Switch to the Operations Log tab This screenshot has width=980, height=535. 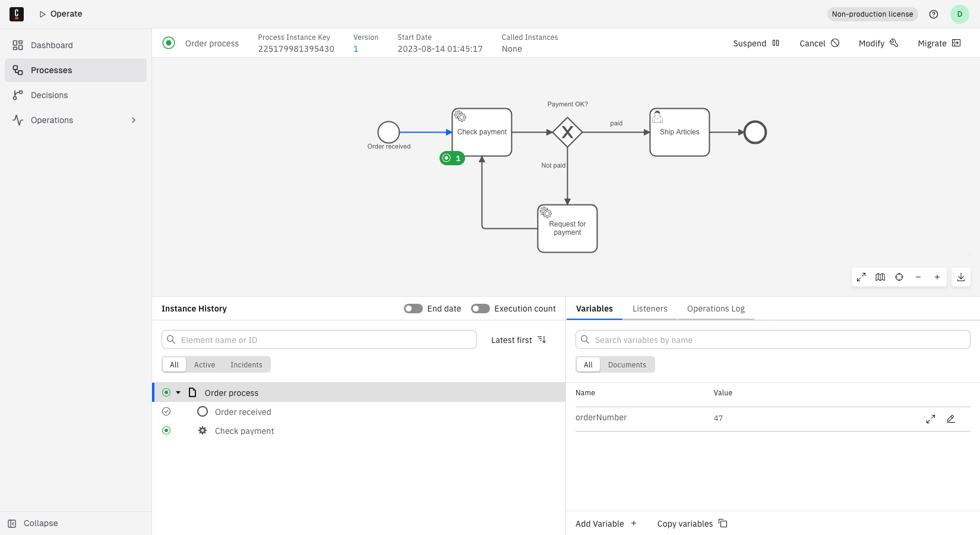click(716, 309)
